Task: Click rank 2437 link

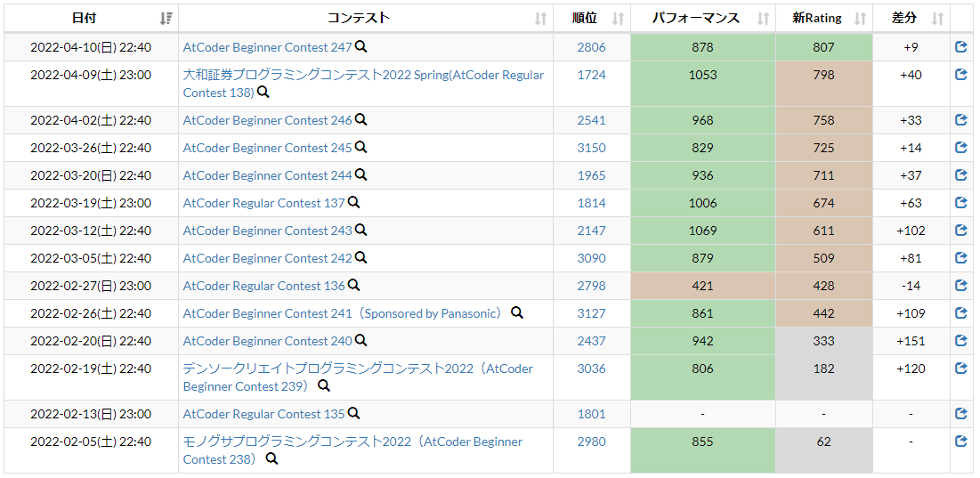Action: tap(591, 341)
